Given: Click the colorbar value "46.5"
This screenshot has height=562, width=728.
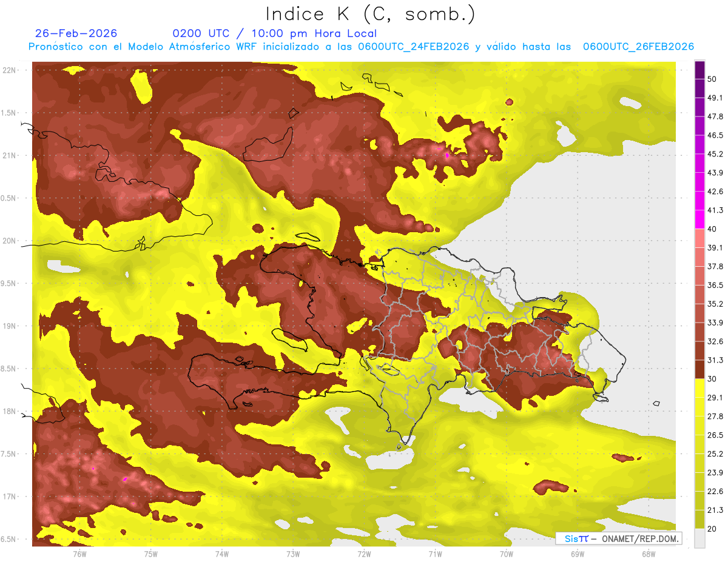Looking at the screenshot, I should coord(715,135).
